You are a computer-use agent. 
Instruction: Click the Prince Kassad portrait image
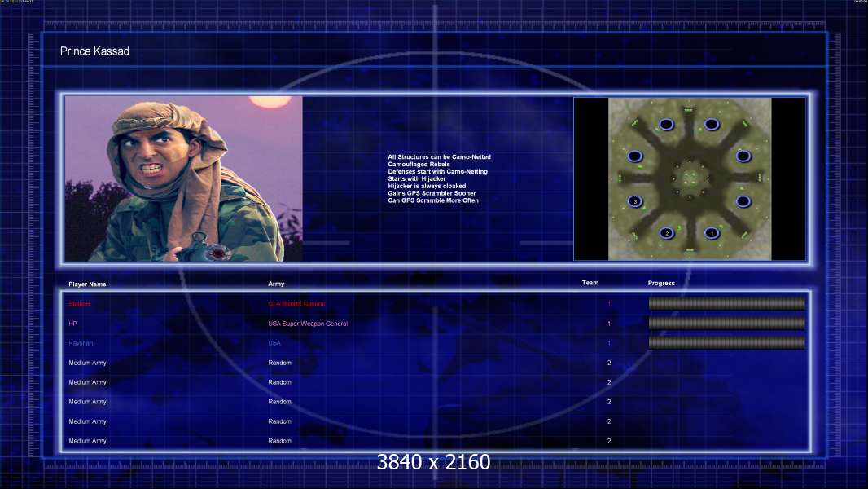click(184, 178)
